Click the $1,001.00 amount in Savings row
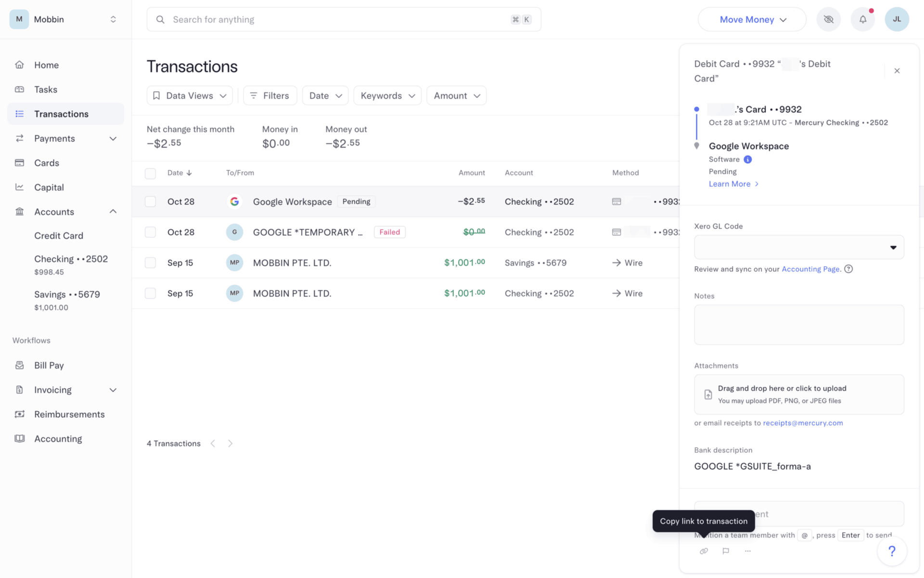The image size is (924, 578). (464, 263)
